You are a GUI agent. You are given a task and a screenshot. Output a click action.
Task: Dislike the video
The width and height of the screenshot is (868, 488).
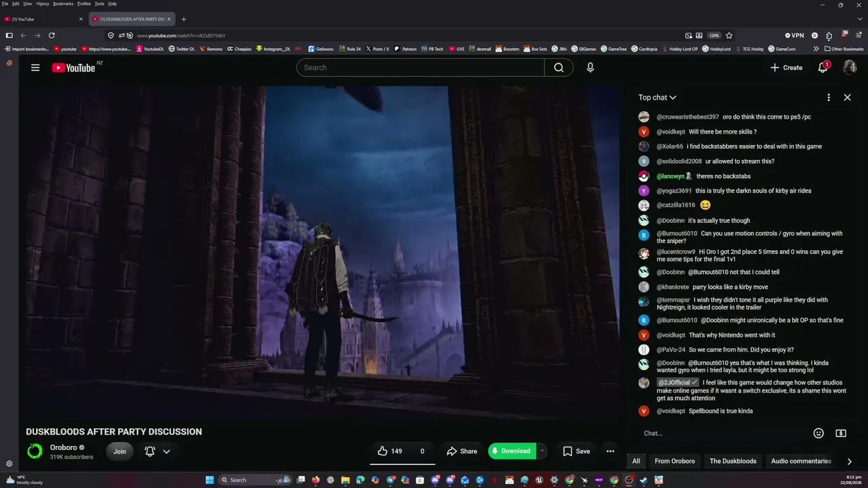[x=422, y=451]
